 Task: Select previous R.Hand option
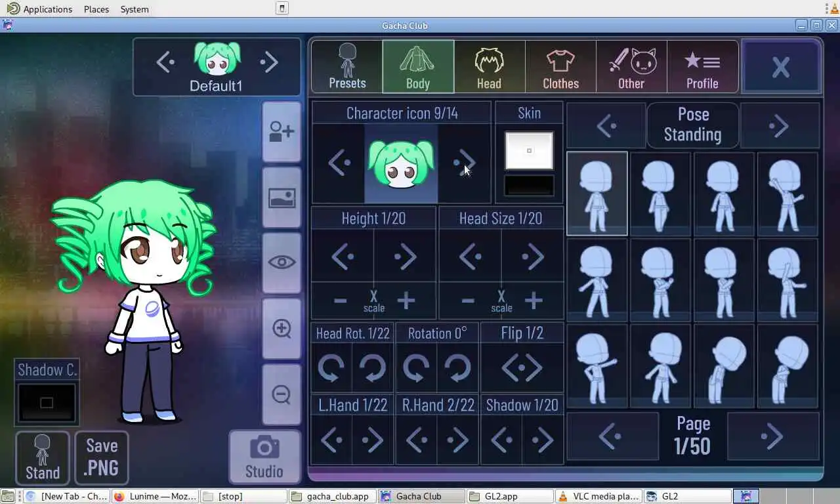click(x=416, y=440)
